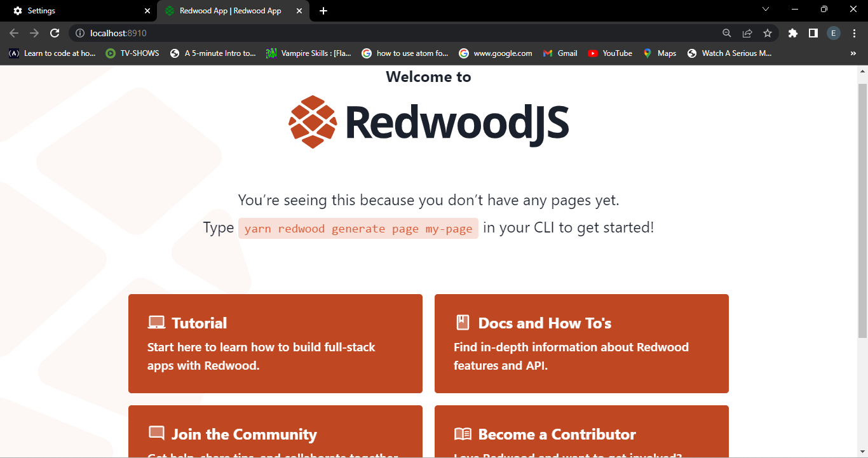Click the chat icon on Join the Community
Image resolution: width=868 pixels, height=458 pixels.
click(x=156, y=434)
